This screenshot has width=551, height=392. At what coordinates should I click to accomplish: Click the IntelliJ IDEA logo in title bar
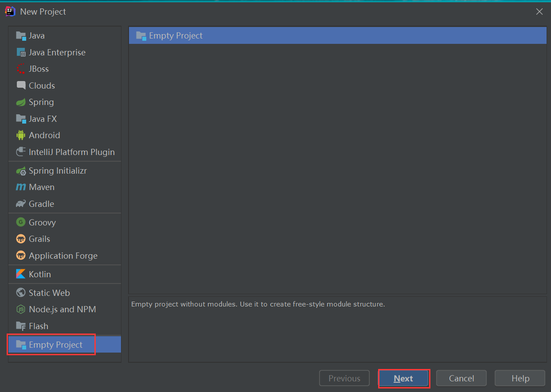click(10, 12)
